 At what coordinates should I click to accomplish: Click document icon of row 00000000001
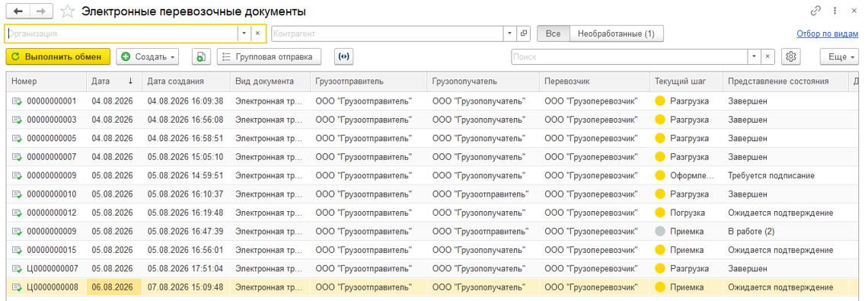18,101
